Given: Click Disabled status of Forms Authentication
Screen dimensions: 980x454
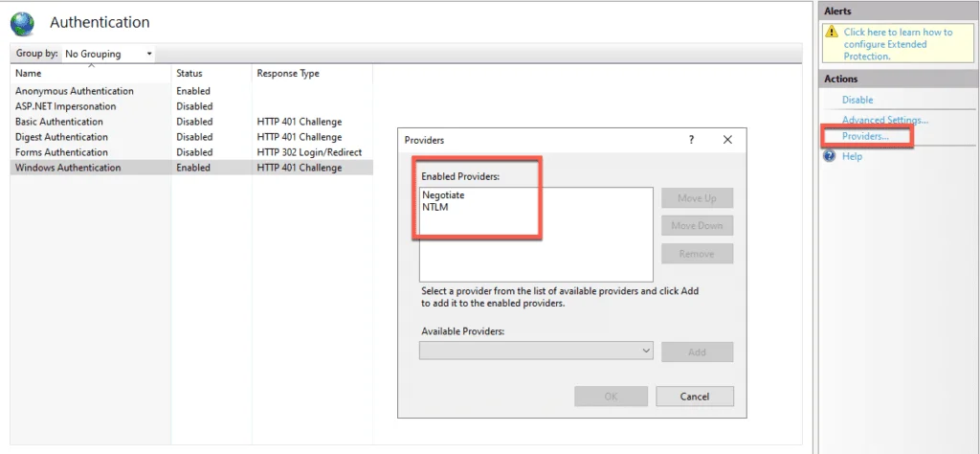Looking at the screenshot, I should tap(194, 152).
